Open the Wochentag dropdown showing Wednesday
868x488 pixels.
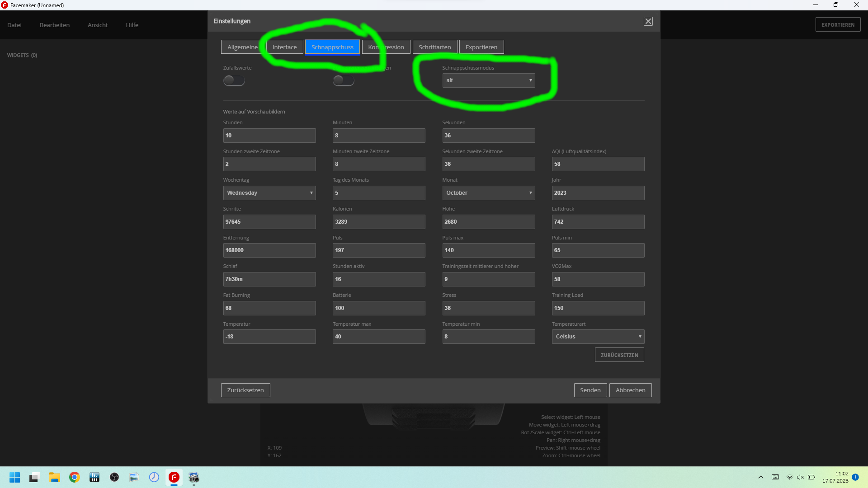pos(269,193)
